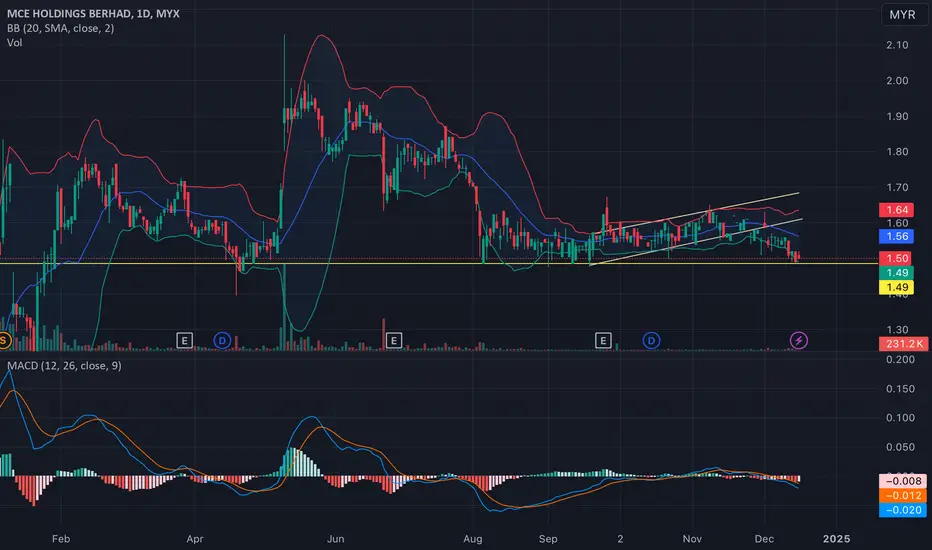Open the earnings marker in late June
Image resolution: width=932 pixels, height=550 pixels.
tap(393, 341)
